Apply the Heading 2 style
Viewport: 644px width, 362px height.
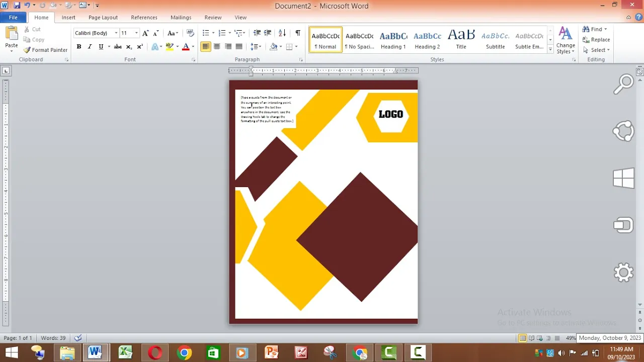(427, 40)
